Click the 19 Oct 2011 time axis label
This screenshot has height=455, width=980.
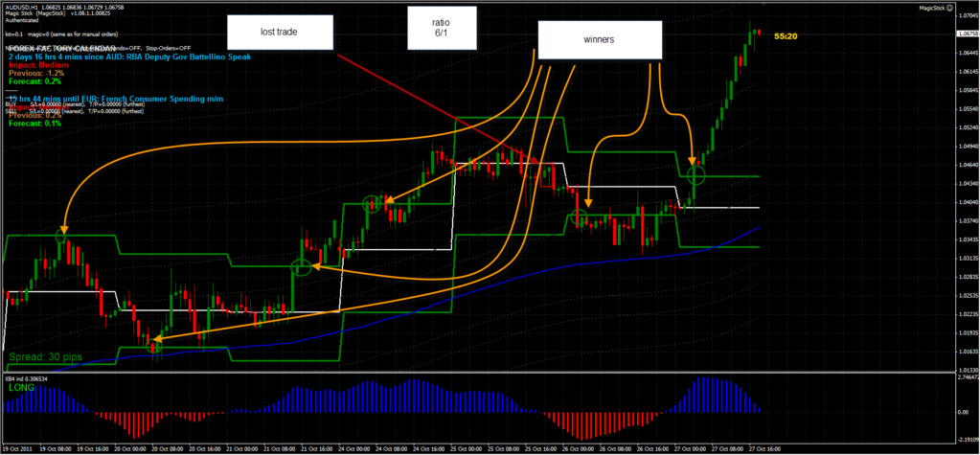(15, 447)
